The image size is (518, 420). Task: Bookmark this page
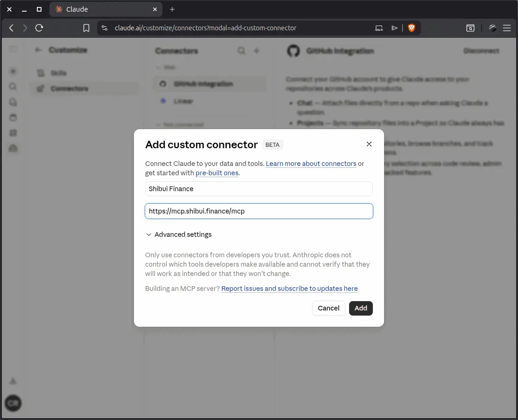click(86, 28)
